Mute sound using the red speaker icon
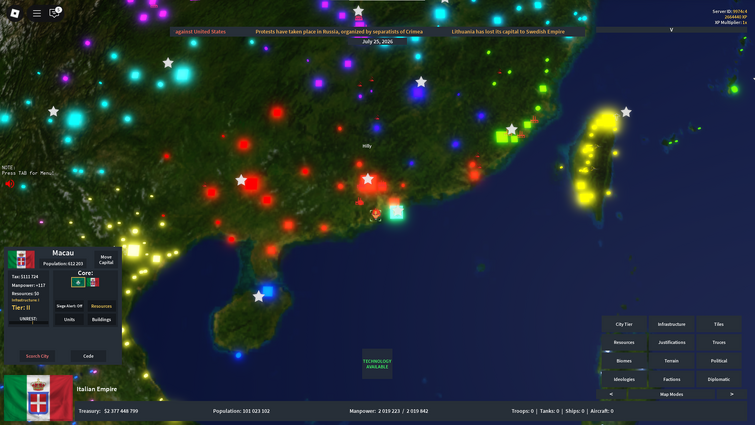 coord(10,183)
